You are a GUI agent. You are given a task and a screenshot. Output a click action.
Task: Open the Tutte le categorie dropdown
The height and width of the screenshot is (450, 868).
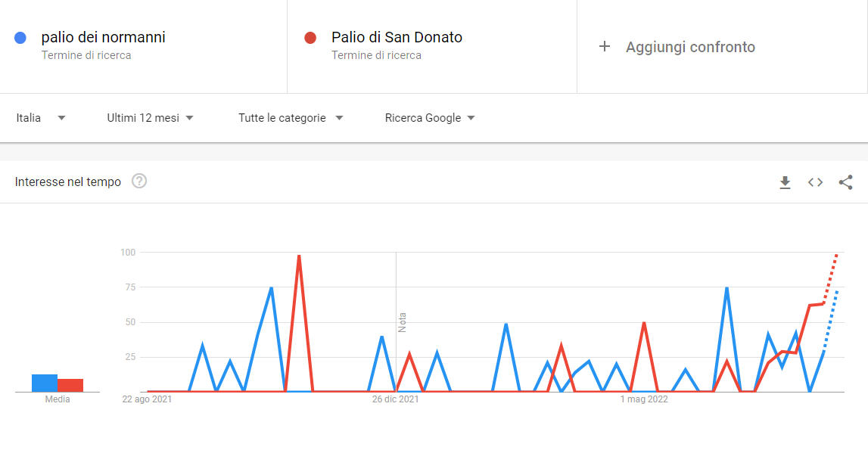click(x=291, y=118)
